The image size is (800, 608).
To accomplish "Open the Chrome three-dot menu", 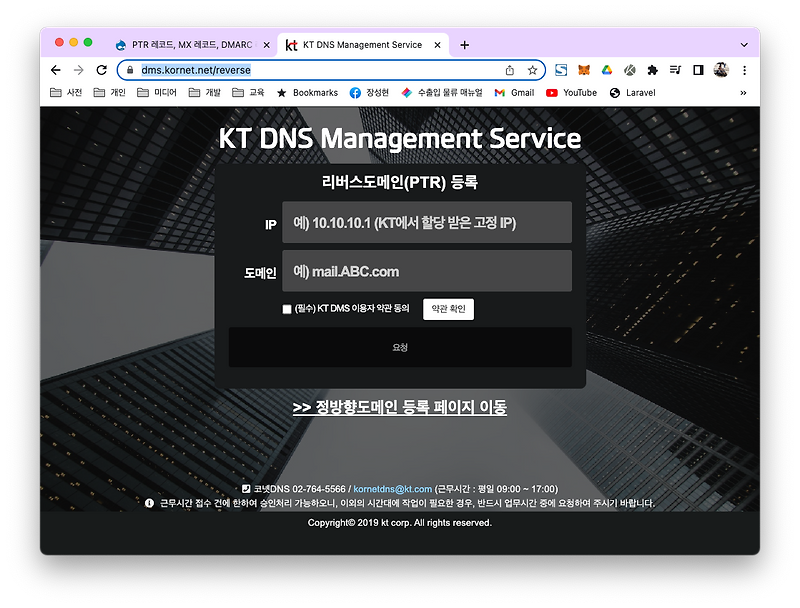I will tap(744, 70).
